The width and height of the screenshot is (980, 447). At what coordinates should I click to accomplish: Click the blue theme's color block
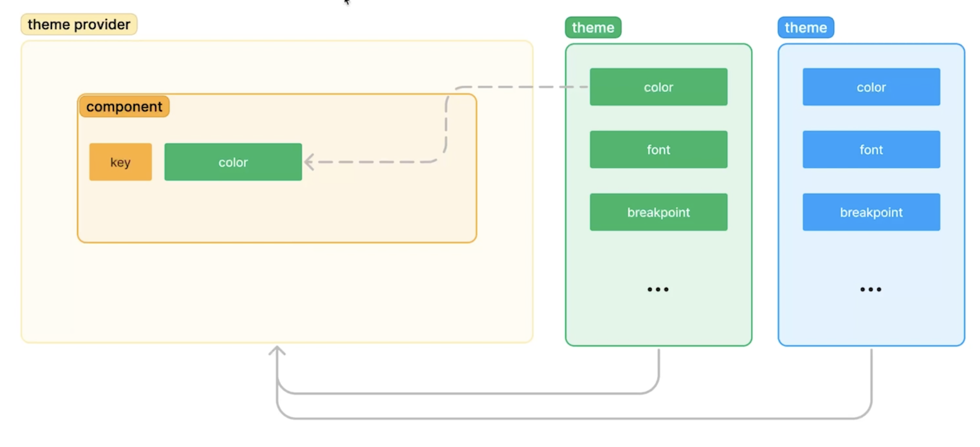pos(871,87)
